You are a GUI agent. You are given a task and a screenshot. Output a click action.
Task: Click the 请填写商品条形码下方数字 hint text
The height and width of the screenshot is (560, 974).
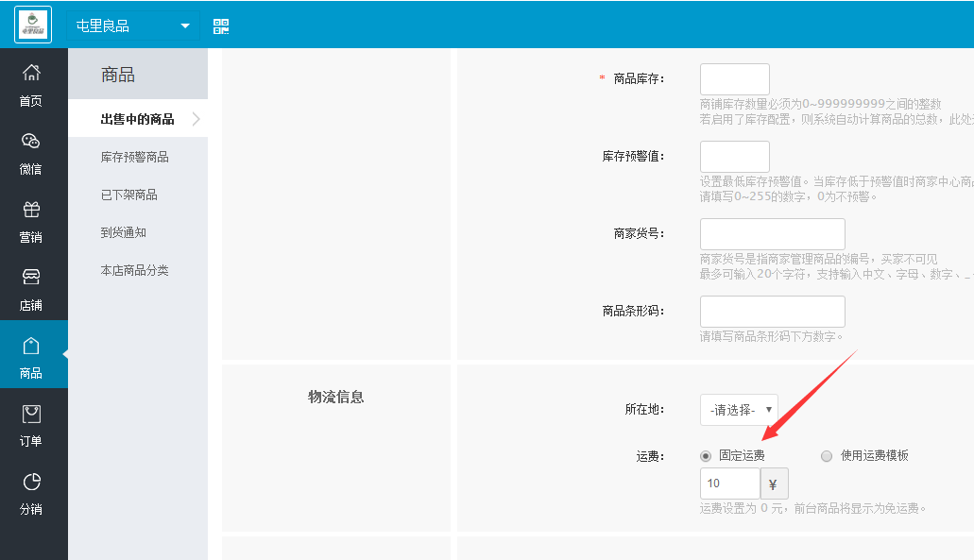(772, 336)
